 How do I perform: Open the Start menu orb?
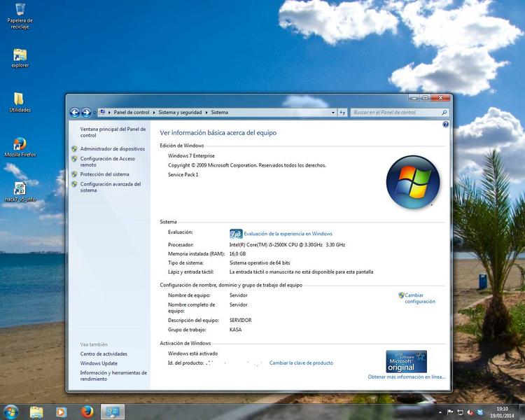coord(10,411)
